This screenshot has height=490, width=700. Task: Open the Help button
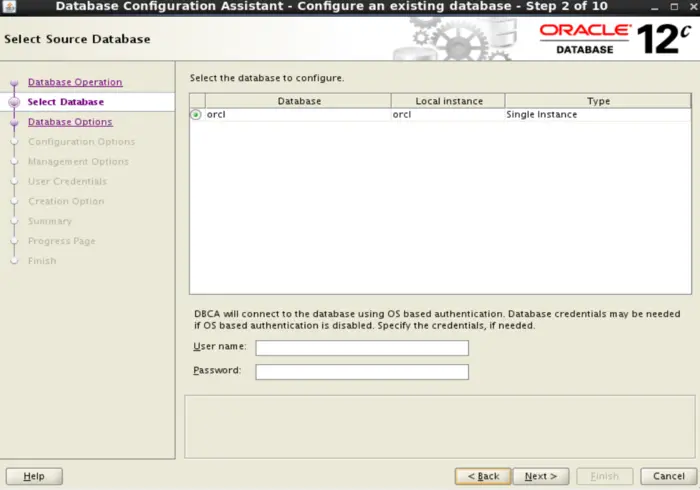(x=34, y=476)
